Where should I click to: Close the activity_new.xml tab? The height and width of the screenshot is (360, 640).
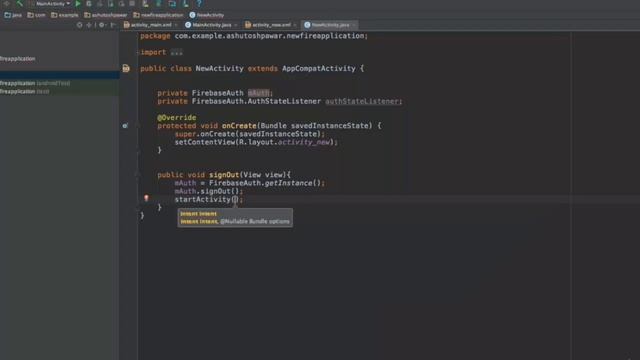click(x=295, y=25)
